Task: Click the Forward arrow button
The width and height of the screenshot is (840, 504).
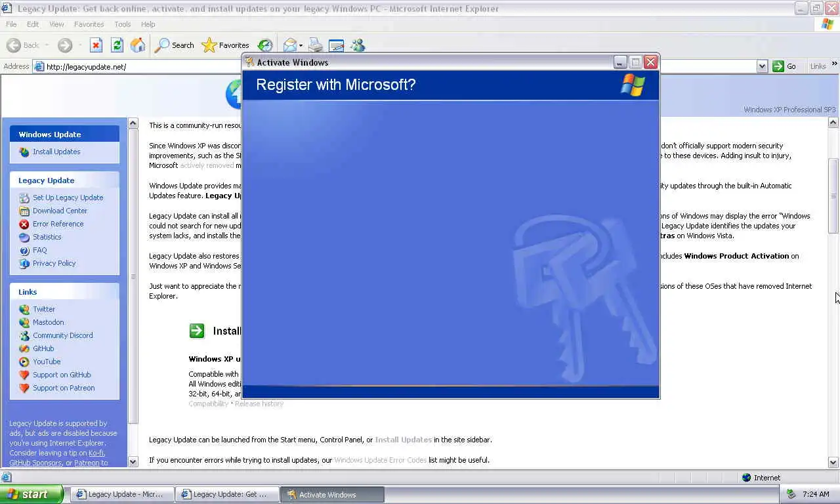Action: [65, 45]
